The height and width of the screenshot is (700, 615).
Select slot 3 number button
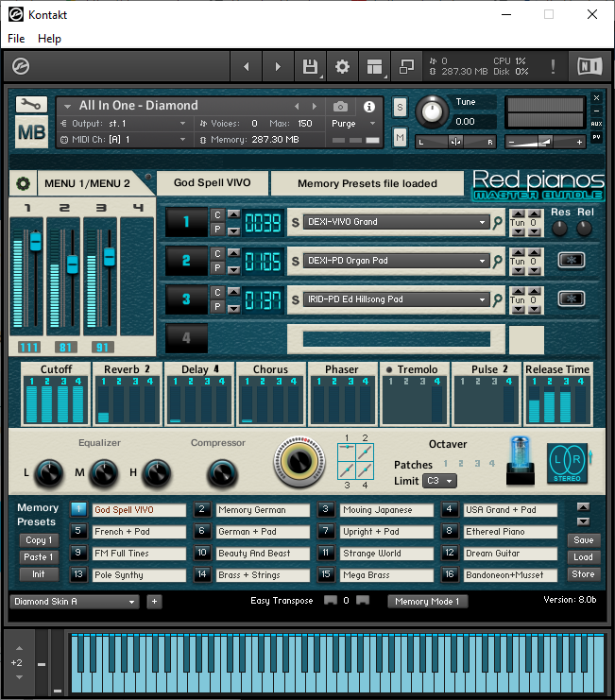[x=186, y=299]
